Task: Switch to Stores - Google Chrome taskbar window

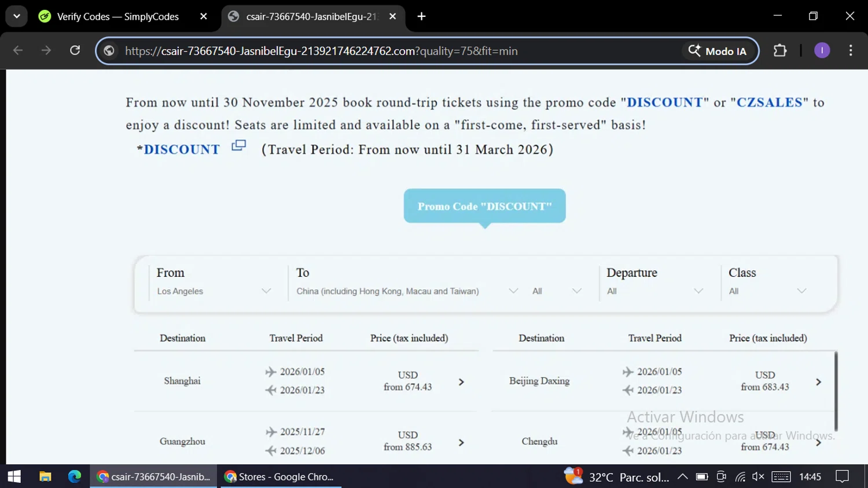Action: click(x=281, y=476)
